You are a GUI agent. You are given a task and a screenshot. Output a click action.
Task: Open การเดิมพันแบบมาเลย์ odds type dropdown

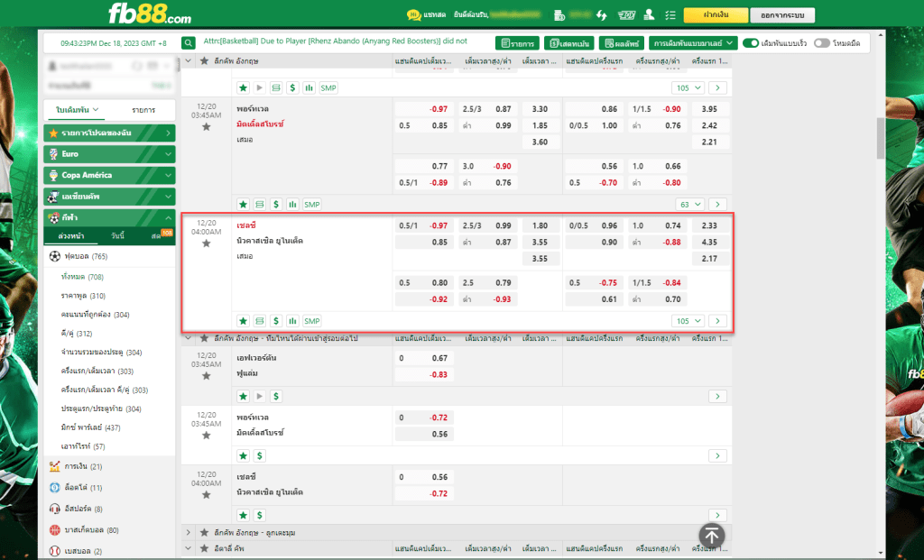[693, 43]
